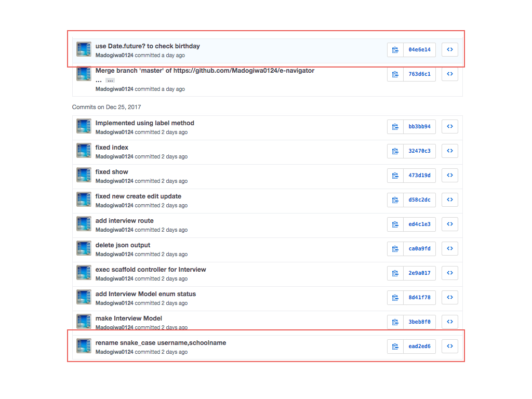Open 'add Interview Model enum status' commit
The width and height of the screenshot is (532, 399).
pyautogui.click(x=145, y=294)
